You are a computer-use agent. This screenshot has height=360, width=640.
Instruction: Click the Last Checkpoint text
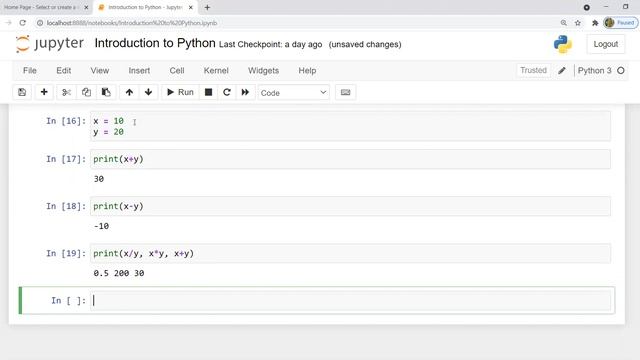(270, 44)
